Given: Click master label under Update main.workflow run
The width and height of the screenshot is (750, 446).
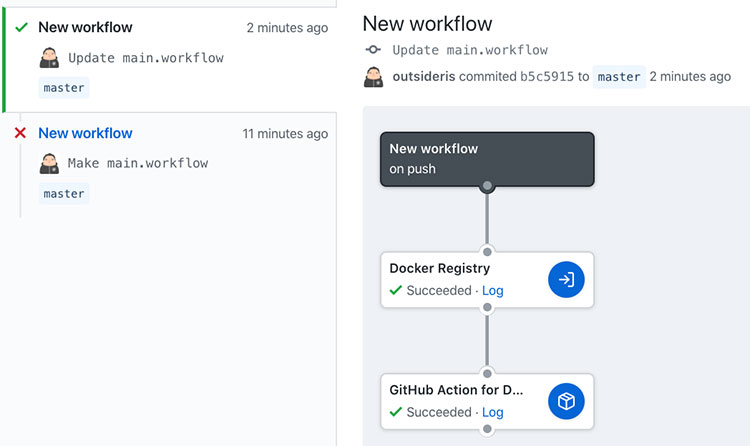Looking at the screenshot, I should 64,88.
